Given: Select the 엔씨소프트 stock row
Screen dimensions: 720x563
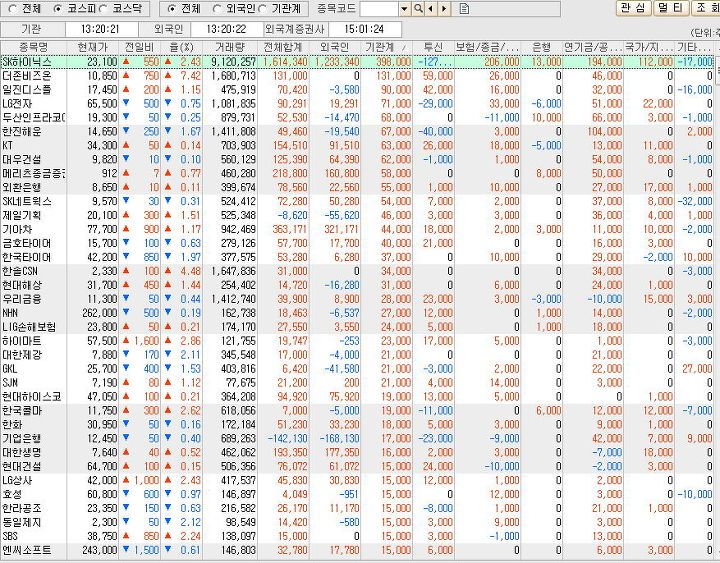Looking at the screenshot, I should pos(357,550).
